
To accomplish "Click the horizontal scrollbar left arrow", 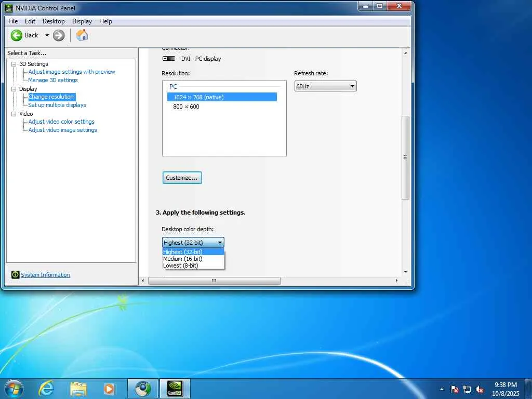I will (x=143, y=281).
